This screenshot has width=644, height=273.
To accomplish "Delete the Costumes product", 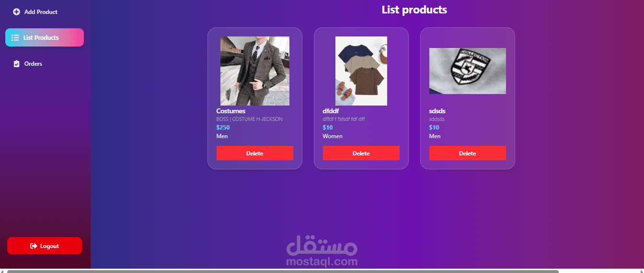I will pyautogui.click(x=255, y=153).
